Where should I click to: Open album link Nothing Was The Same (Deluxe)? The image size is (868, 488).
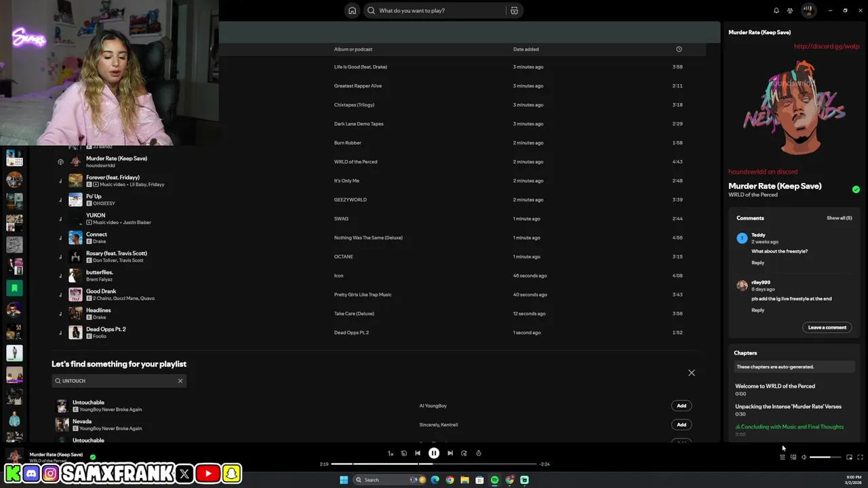[368, 238]
